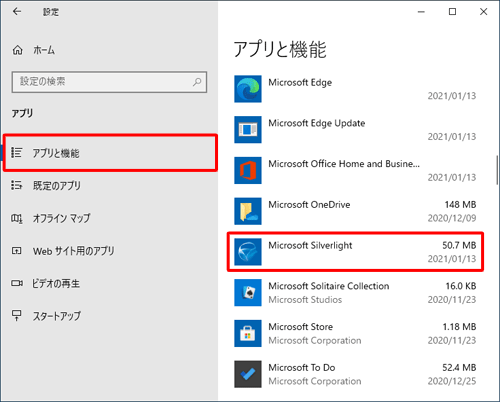Click the Microsoft Silverlight icon
Image resolution: width=500 pixels, height=402 pixels.
(248, 252)
